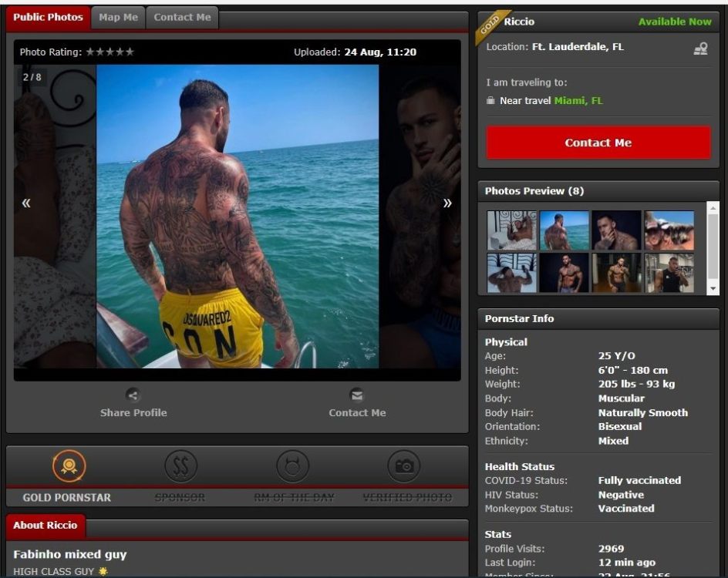Image resolution: width=728 pixels, height=578 pixels.
Task: Click the map locator icon beside Location
Action: pos(700,49)
